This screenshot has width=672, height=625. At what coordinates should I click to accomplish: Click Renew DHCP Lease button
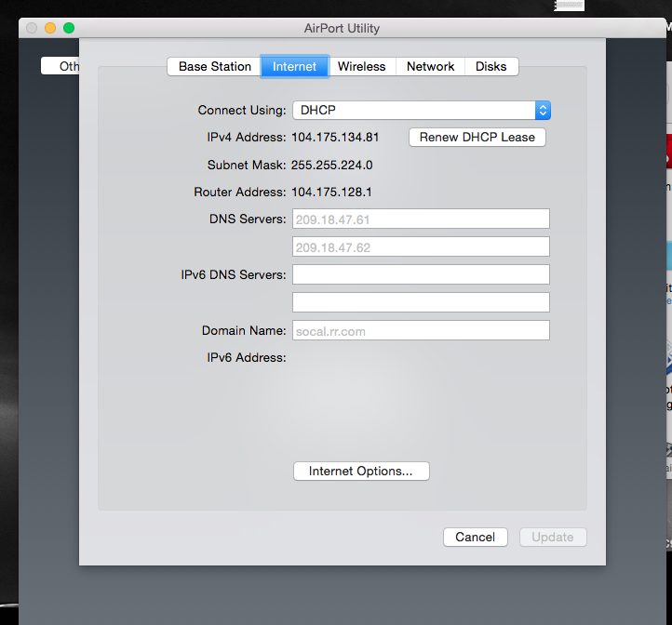click(x=477, y=137)
